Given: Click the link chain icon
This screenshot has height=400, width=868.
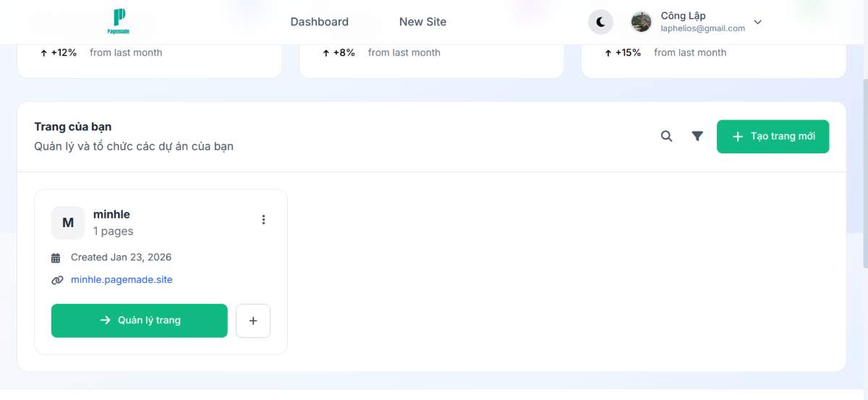Looking at the screenshot, I should tap(57, 280).
